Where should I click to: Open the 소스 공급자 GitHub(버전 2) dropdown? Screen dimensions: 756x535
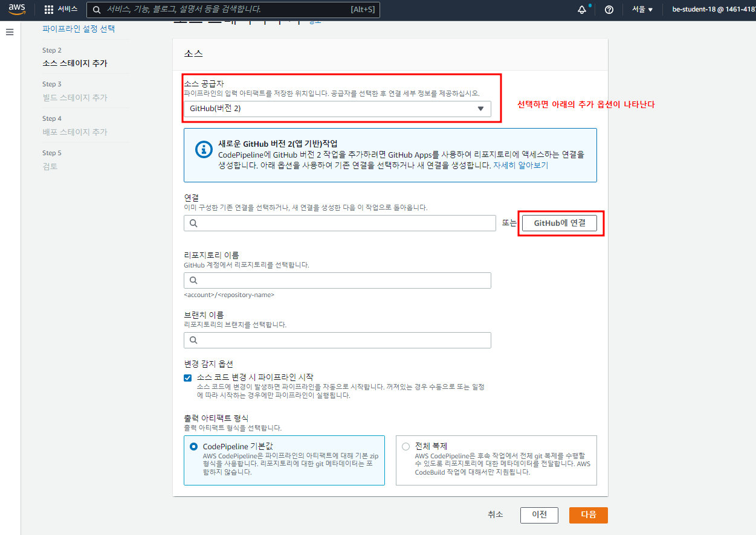337,109
